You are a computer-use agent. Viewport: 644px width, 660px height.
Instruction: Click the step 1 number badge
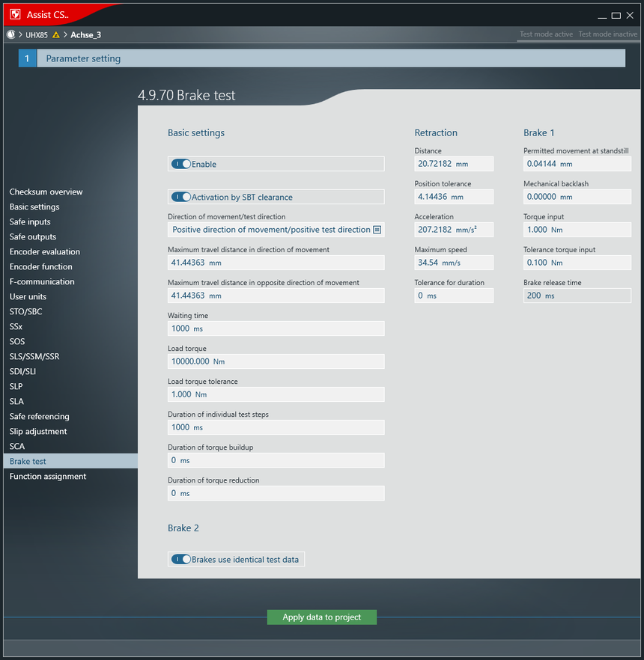tap(27, 58)
